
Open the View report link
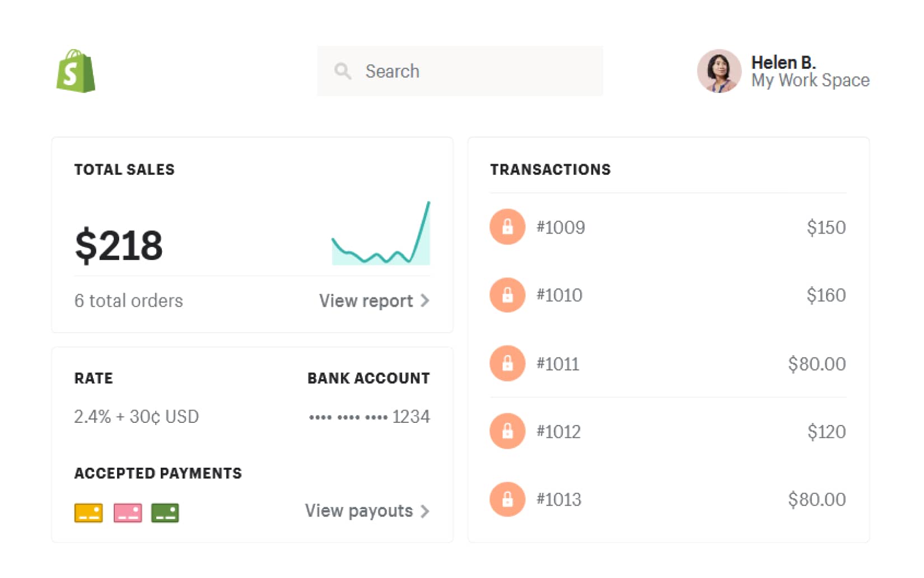coord(365,301)
